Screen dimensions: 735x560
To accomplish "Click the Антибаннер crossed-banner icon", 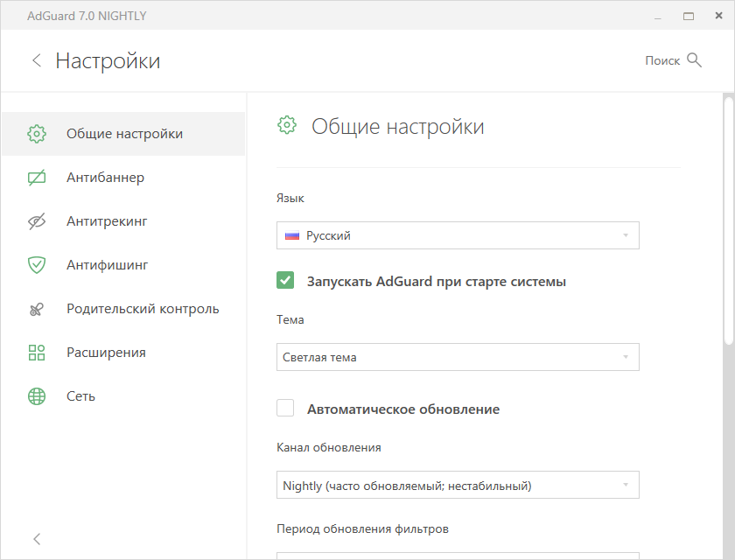I will coord(37,178).
